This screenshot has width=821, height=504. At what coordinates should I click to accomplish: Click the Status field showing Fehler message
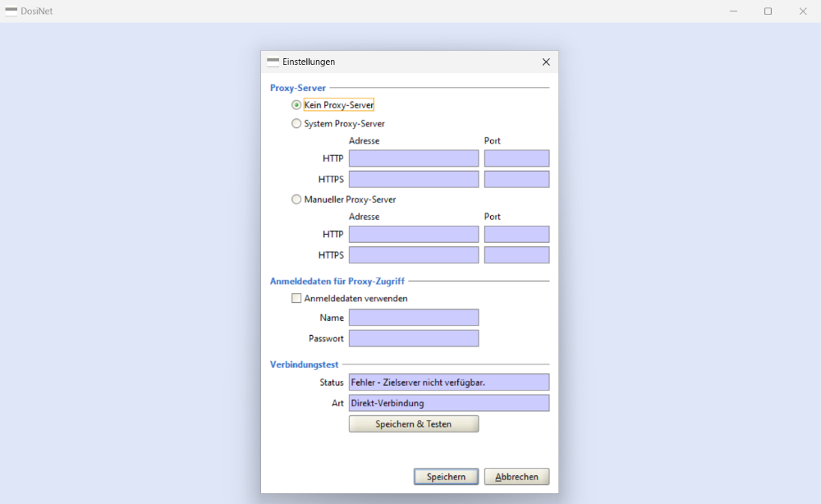click(x=448, y=383)
